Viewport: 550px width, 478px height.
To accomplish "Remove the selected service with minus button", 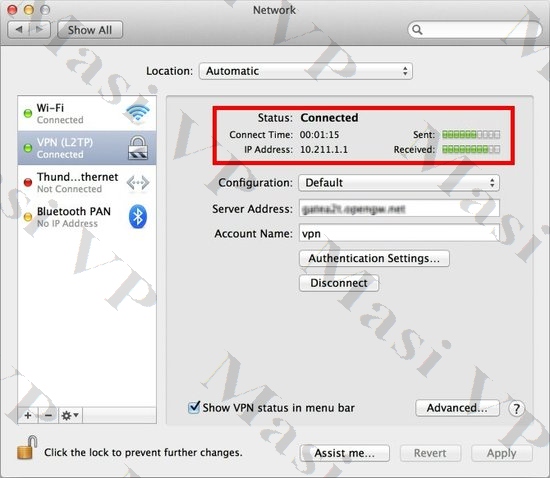I will 48,416.
